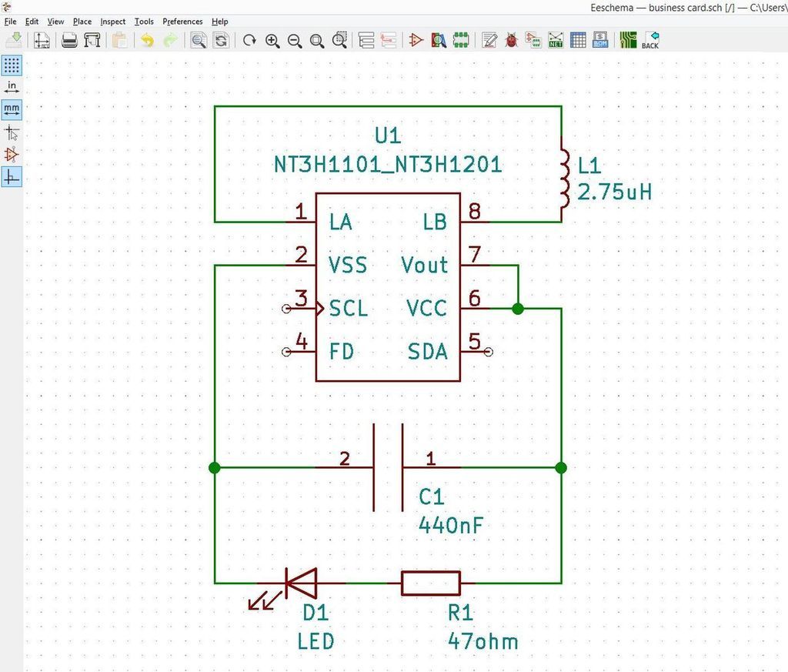This screenshot has width=788, height=672.
Task: Open the Place menu
Action: (x=82, y=22)
